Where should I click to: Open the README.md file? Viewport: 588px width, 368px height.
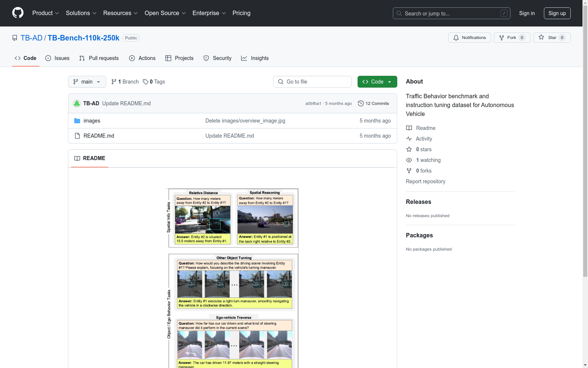click(x=99, y=136)
